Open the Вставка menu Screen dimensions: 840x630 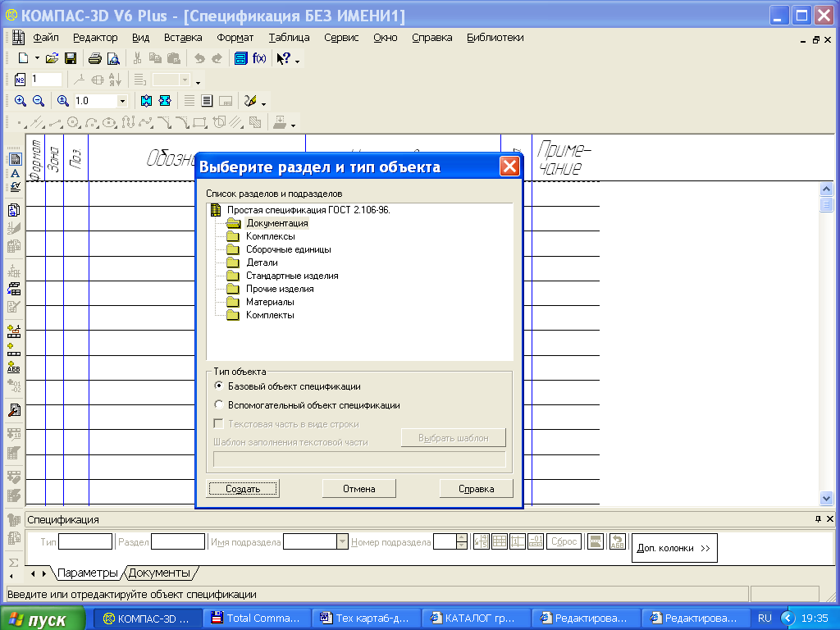point(183,38)
